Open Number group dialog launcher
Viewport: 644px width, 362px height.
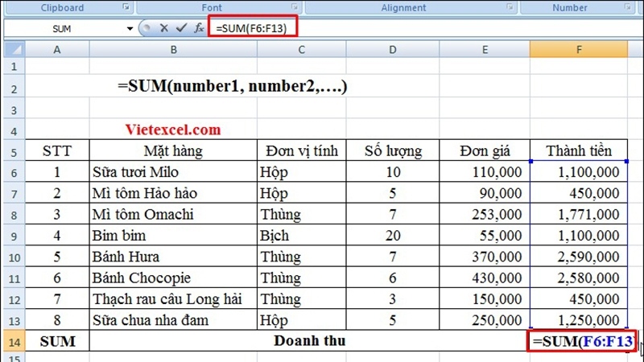point(627,7)
